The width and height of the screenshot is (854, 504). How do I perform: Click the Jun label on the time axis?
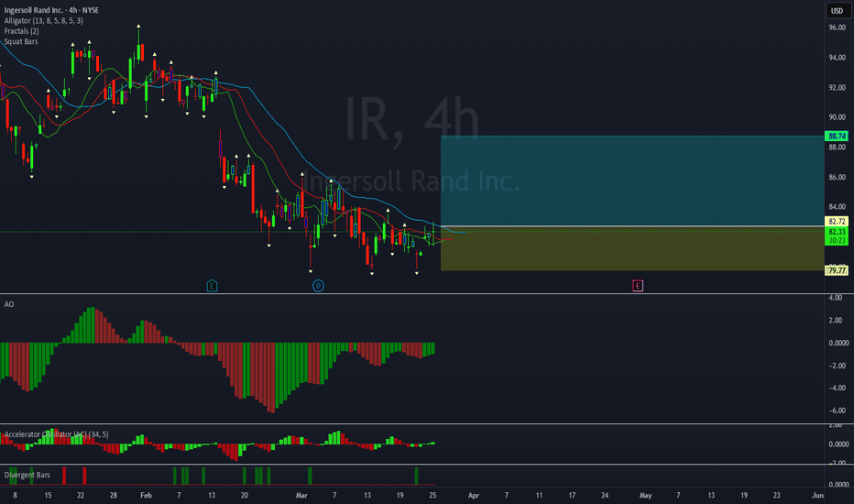[x=817, y=495]
